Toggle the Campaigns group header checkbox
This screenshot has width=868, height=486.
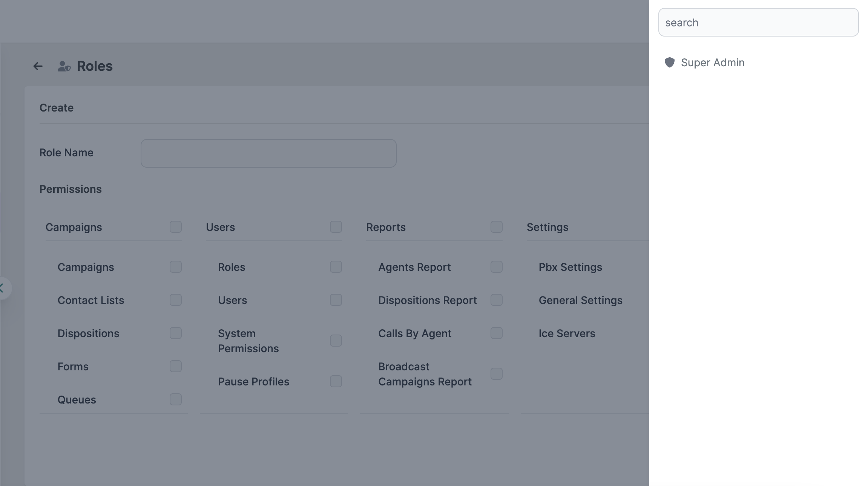coord(176,227)
